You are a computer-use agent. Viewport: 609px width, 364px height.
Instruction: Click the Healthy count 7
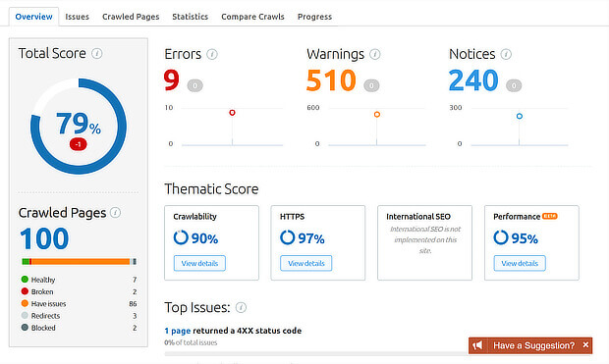coord(135,280)
